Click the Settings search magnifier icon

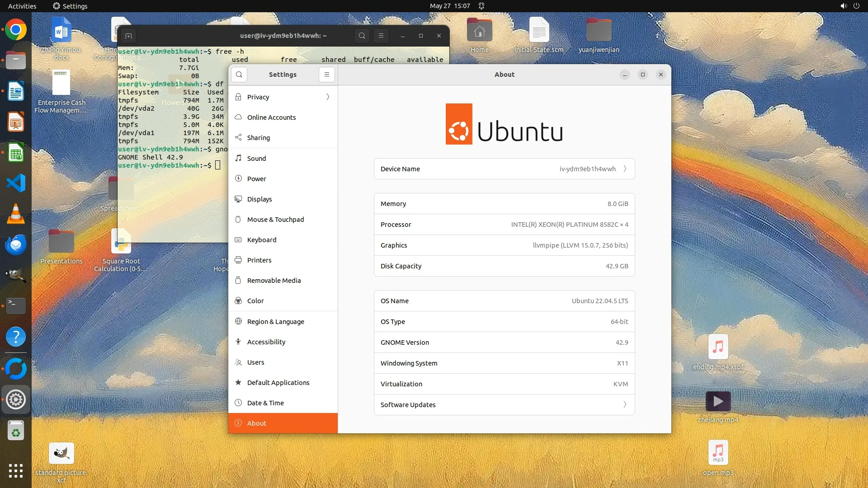click(239, 75)
